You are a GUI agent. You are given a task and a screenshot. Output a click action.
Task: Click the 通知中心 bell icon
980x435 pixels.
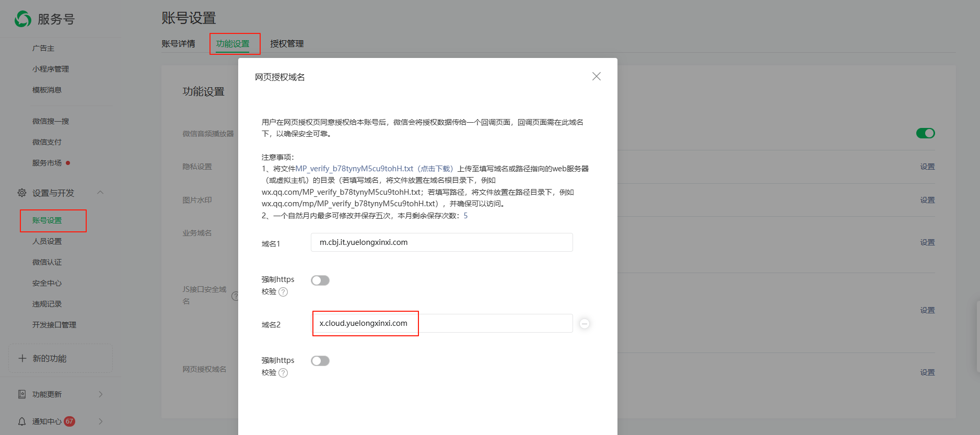pos(22,421)
